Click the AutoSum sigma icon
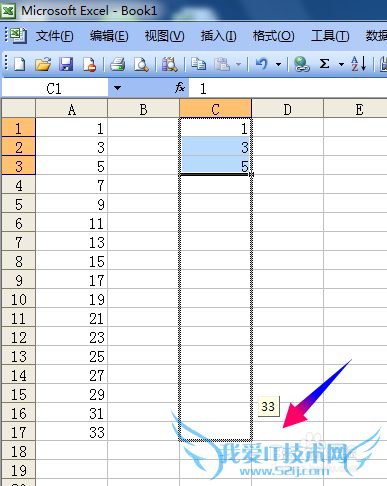This screenshot has width=387, height=486. tap(324, 64)
